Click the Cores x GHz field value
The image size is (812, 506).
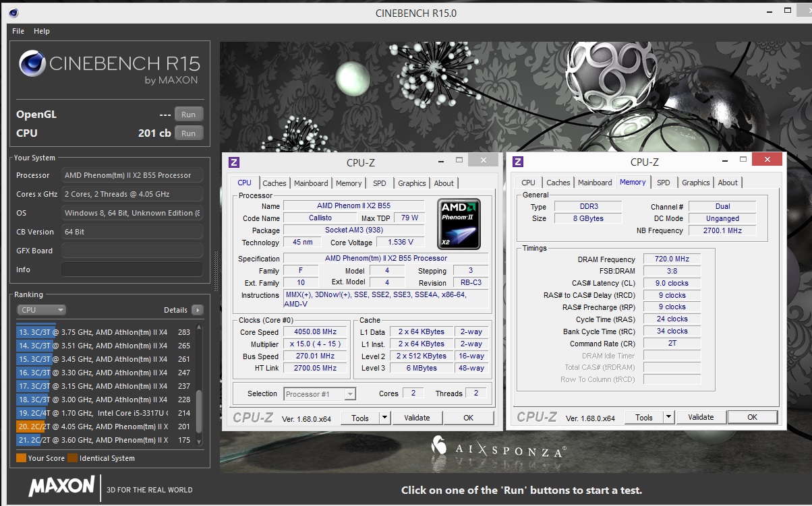(x=132, y=194)
